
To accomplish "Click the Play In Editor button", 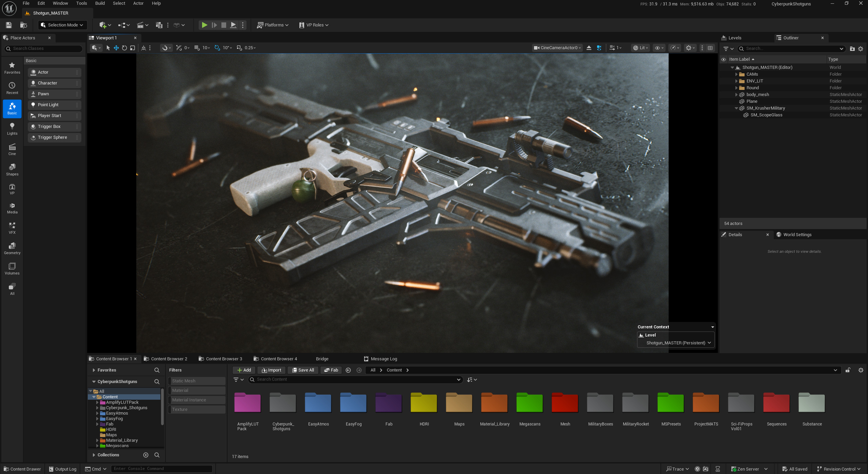I will [204, 25].
